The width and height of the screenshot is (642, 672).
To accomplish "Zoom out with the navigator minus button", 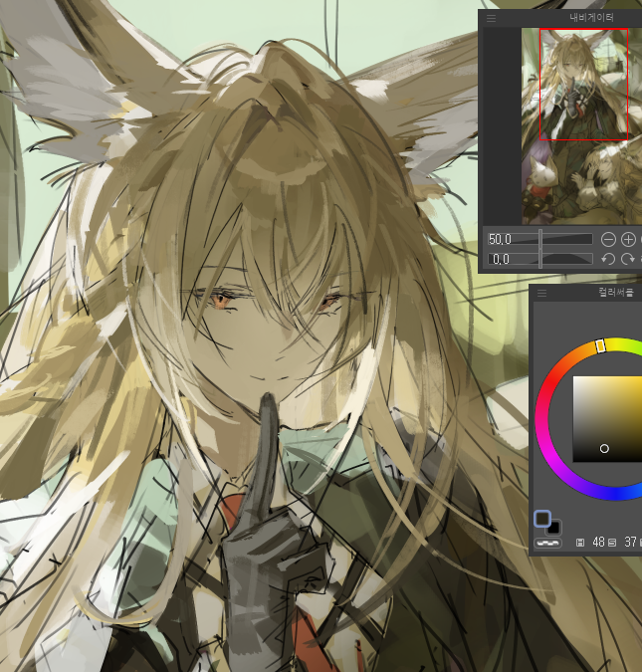I will click(608, 239).
